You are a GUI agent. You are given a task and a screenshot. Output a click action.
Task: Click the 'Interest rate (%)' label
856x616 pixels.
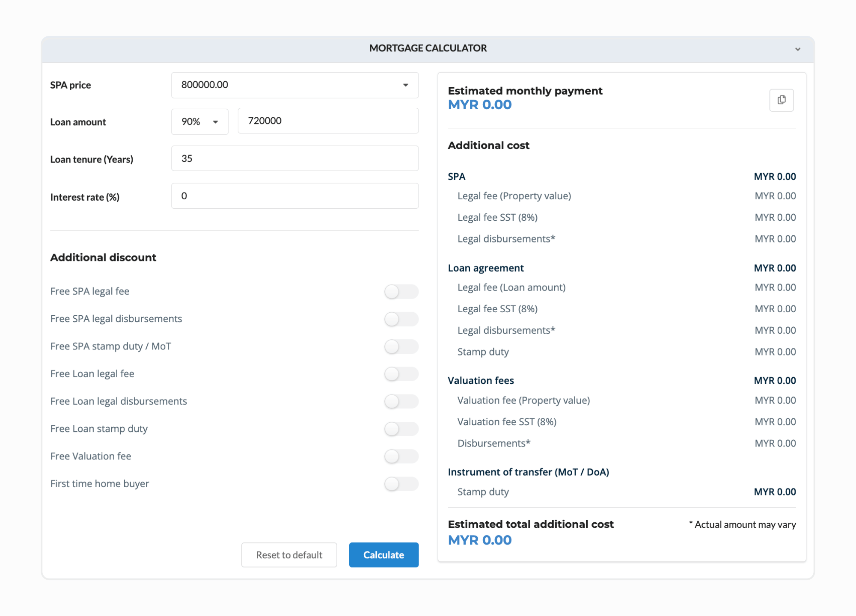[85, 197]
